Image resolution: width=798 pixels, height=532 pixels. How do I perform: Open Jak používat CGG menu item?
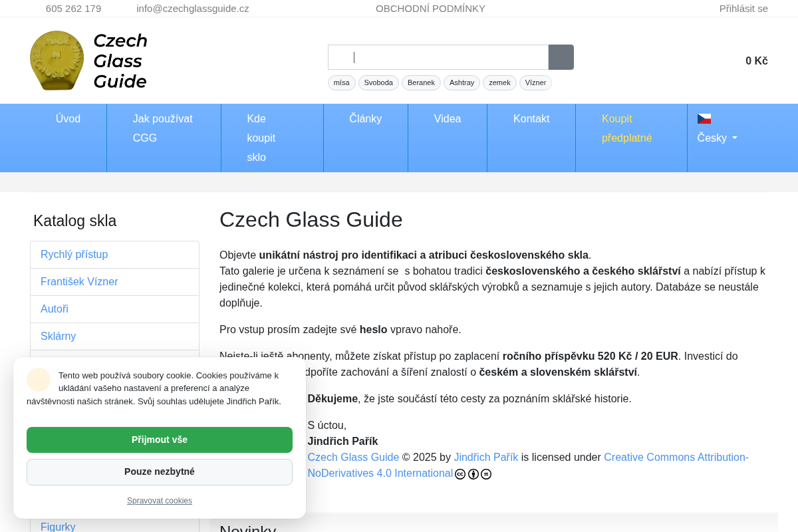[x=164, y=128]
